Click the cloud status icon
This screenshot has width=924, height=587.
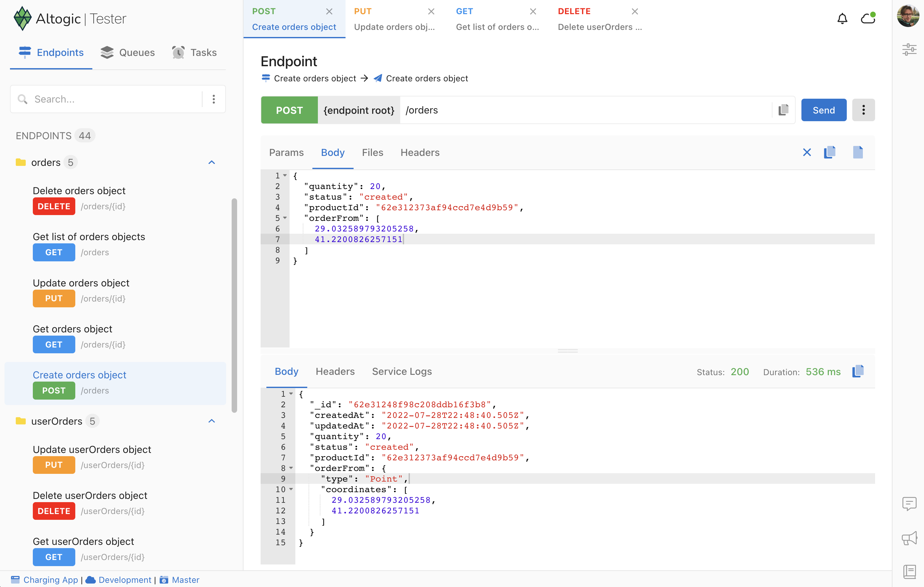868,18
